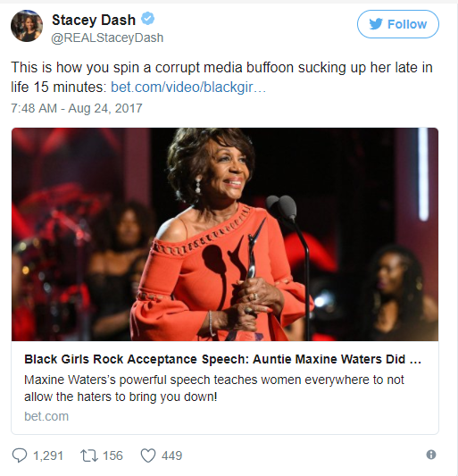
Task: Click the blue verified badge
Action: point(148,19)
